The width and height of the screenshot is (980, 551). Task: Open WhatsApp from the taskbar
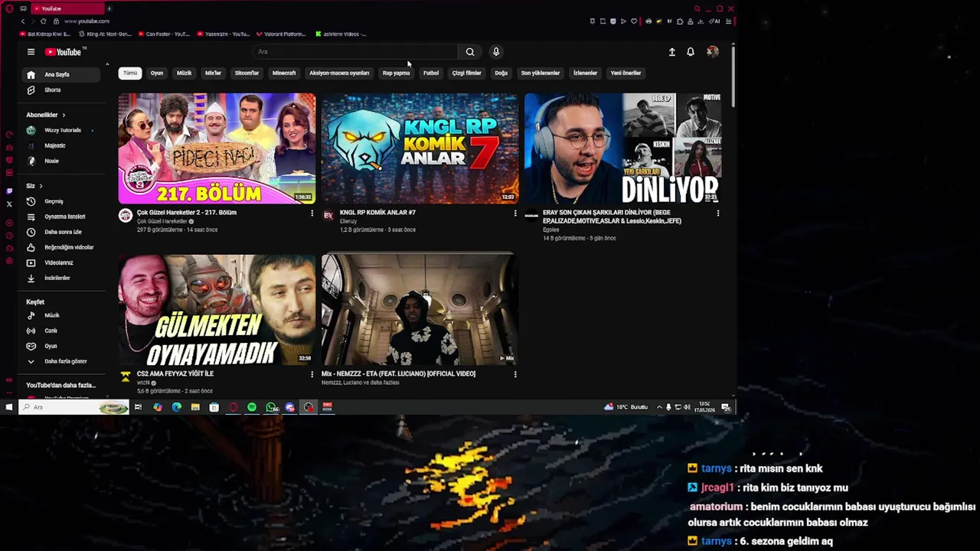pyautogui.click(x=271, y=407)
